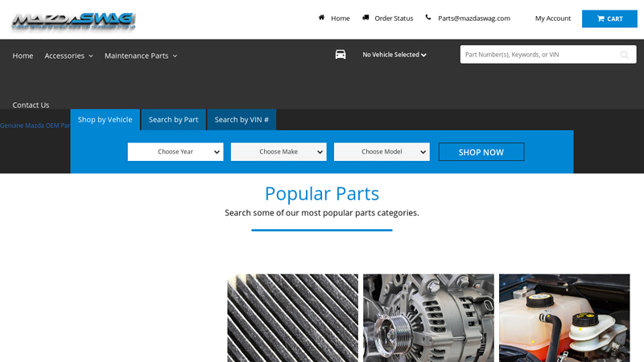
Task: Expand the Accessories menu
Action: 68,56
